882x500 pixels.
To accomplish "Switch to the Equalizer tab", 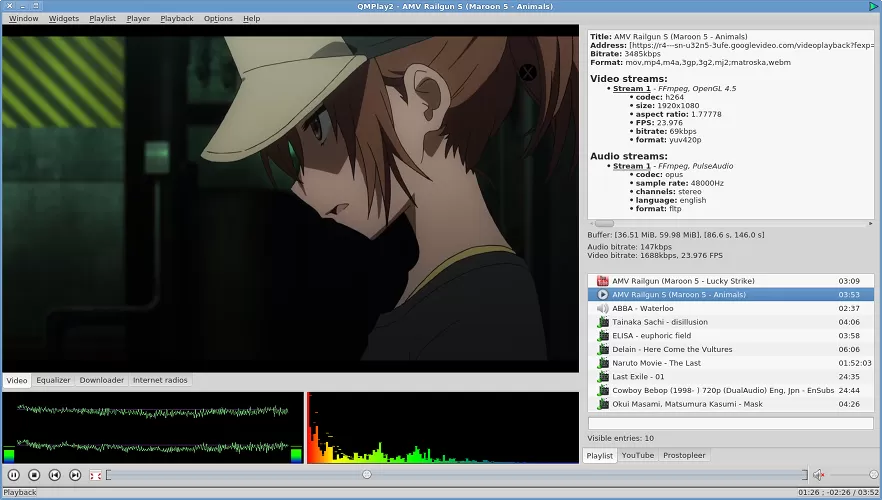I will 53,380.
